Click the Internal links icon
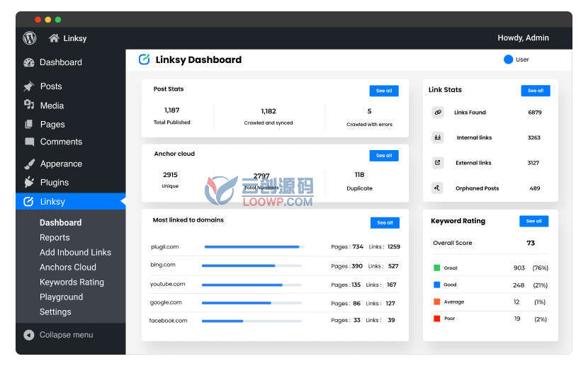 [438, 137]
